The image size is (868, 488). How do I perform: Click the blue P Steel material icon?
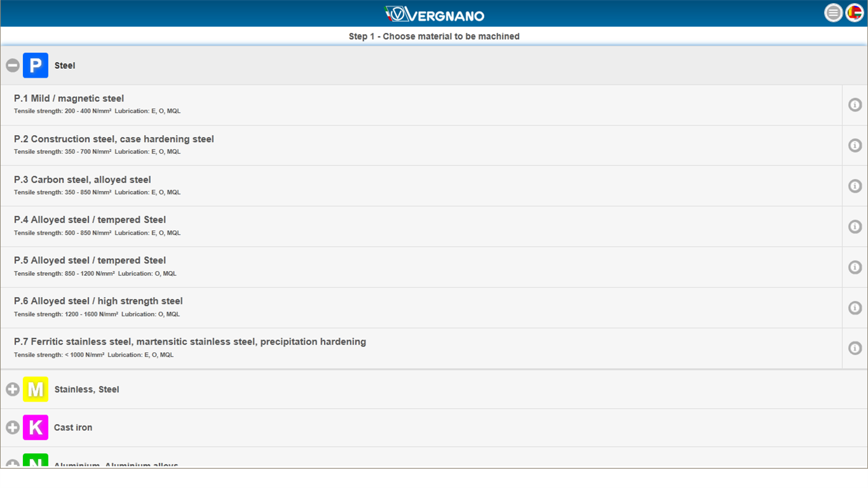point(35,64)
